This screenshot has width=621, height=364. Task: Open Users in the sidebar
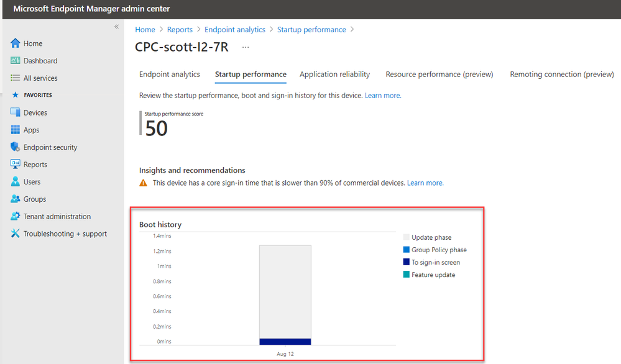pos(32,182)
